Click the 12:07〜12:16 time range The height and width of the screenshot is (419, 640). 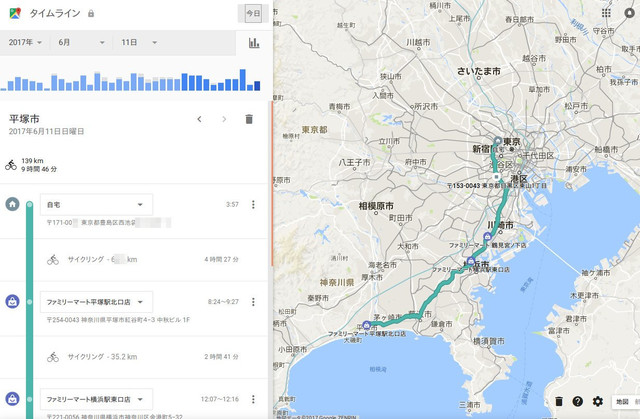pos(220,399)
